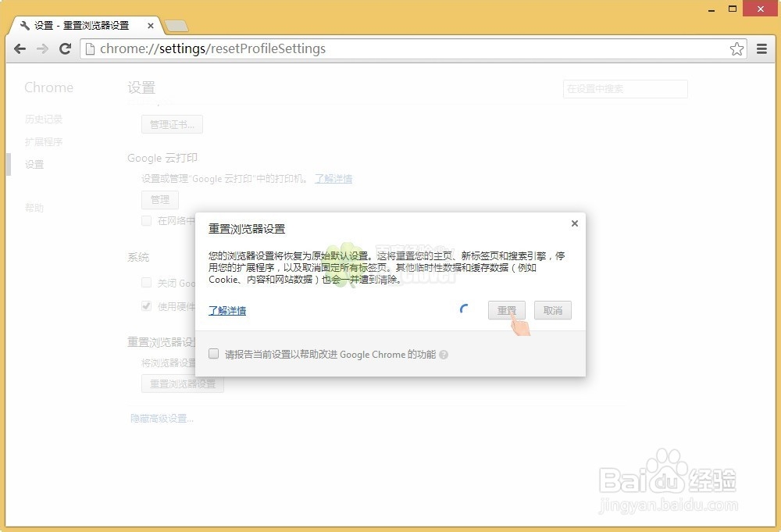
Task: Click the 重置浏览器设置 button on settings page
Action: tap(183, 384)
